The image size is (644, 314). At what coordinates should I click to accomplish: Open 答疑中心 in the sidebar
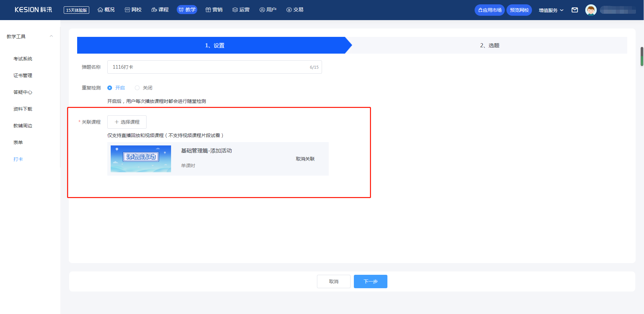[23, 92]
